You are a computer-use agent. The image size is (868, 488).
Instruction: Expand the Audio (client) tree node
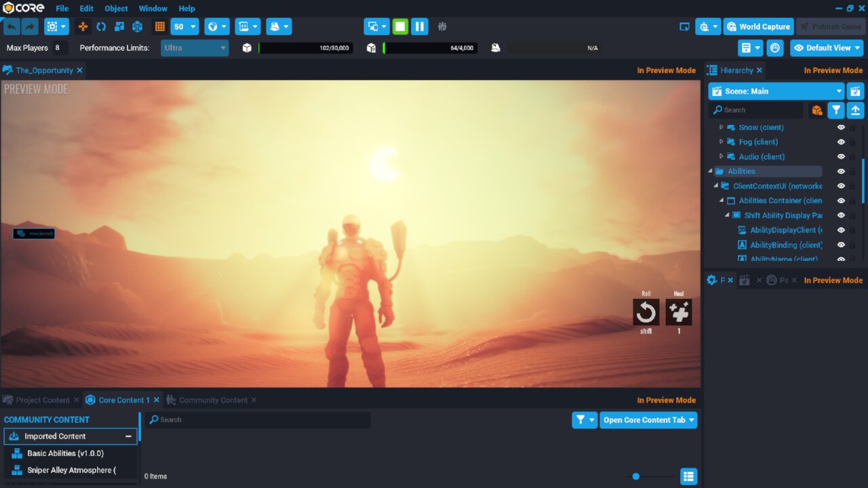point(721,156)
